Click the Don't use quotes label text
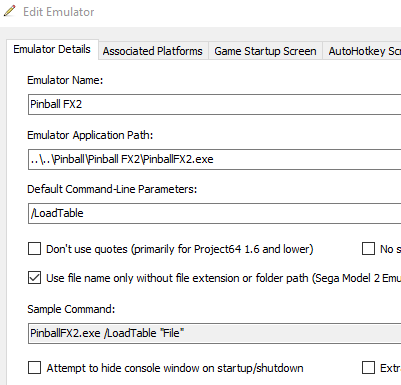 (180, 249)
